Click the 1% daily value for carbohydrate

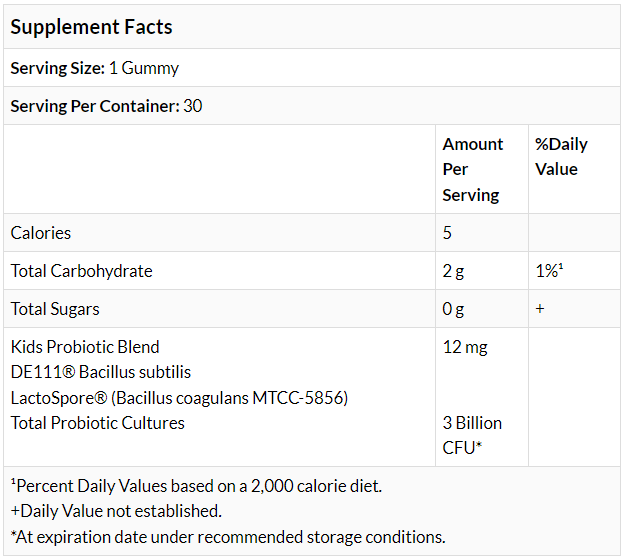pos(549,271)
